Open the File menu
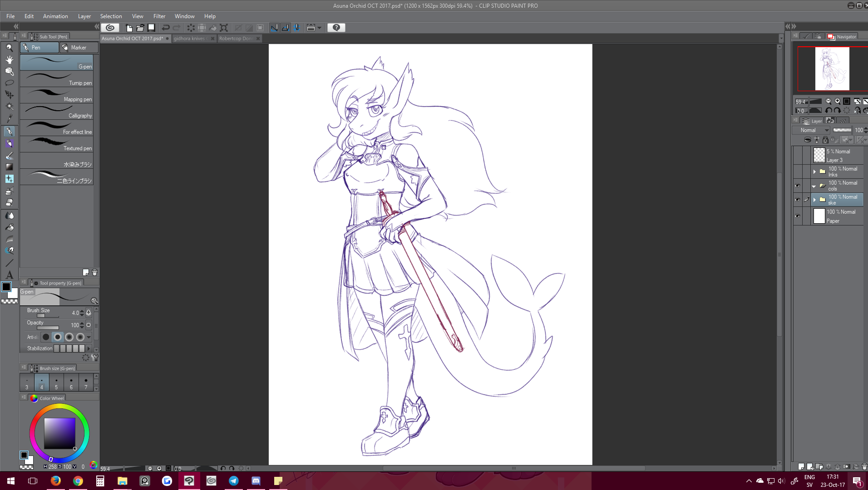 coord(10,16)
